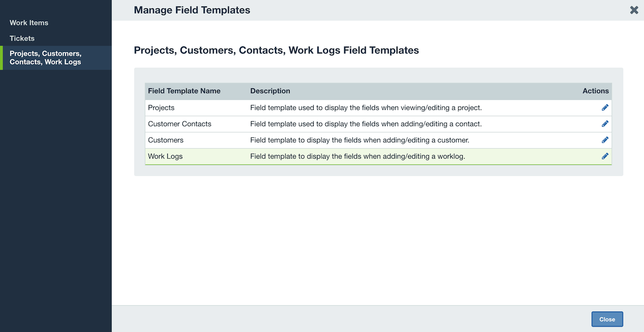Screen dimensions: 644x332
Task: Click the Field Template Name column header
Action: tap(184, 91)
